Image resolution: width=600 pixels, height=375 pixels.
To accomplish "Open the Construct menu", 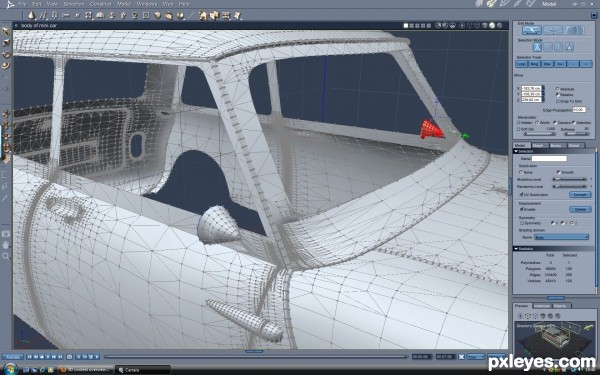I will pos(100,4).
